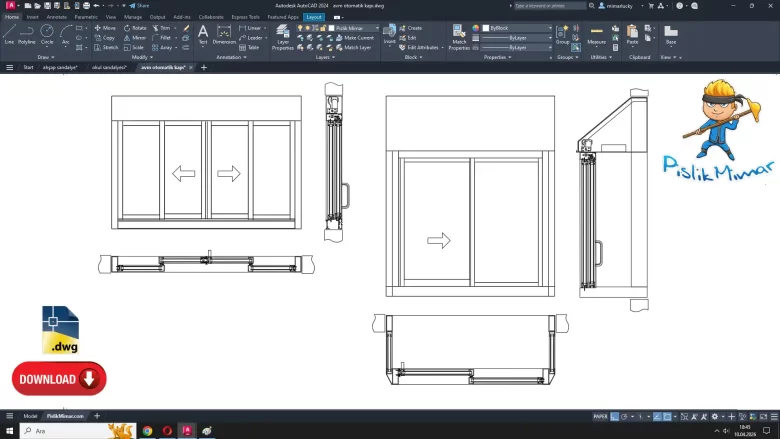Screen dimensions: 780x439
Task: Open the Annotate ribbon tab
Action: coord(57,17)
